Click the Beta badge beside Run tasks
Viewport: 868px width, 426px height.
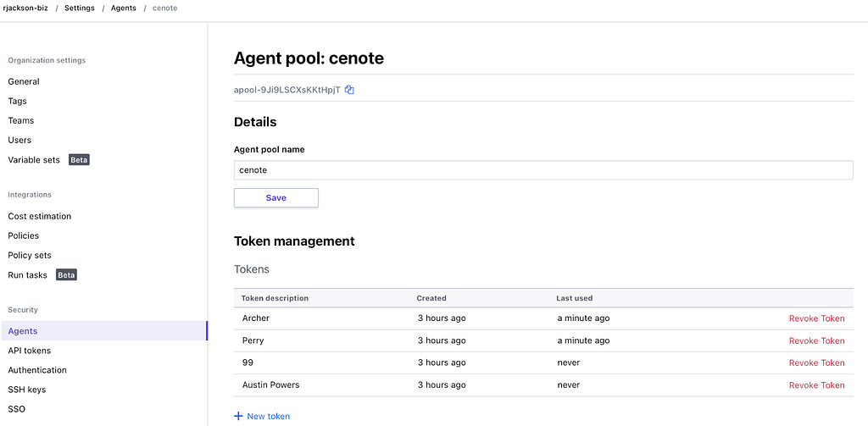(66, 275)
